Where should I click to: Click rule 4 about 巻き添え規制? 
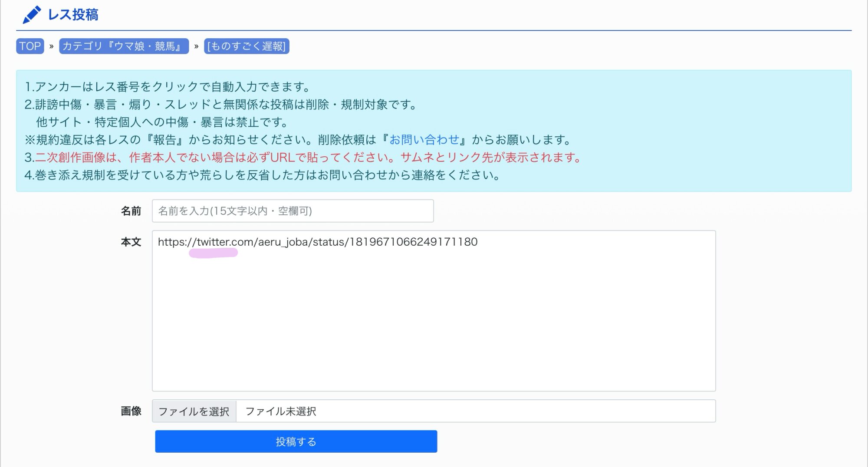263,175
